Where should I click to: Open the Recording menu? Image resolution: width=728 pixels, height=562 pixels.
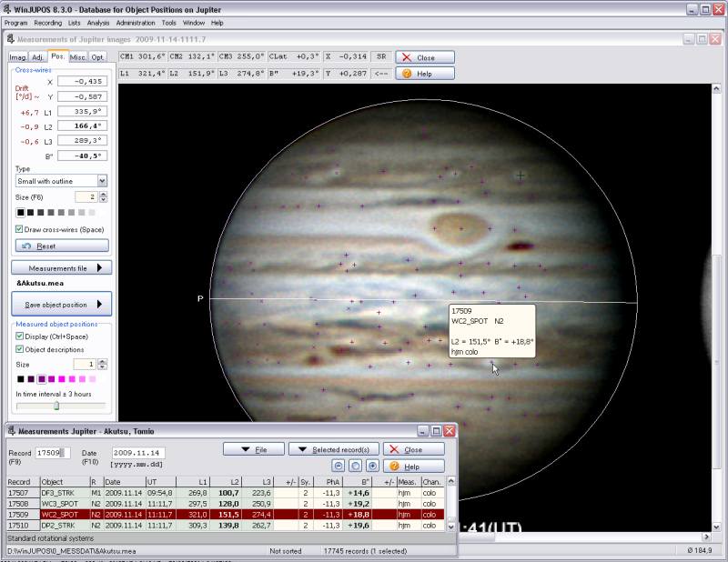pos(48,23)
